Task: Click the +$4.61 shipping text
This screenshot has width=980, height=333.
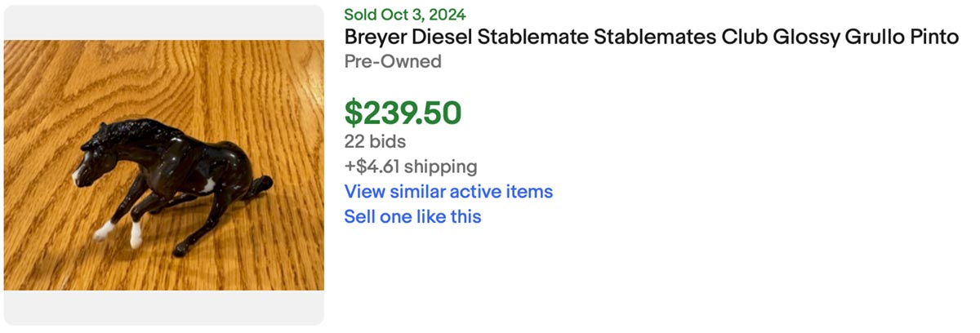Action: (410, 166)
